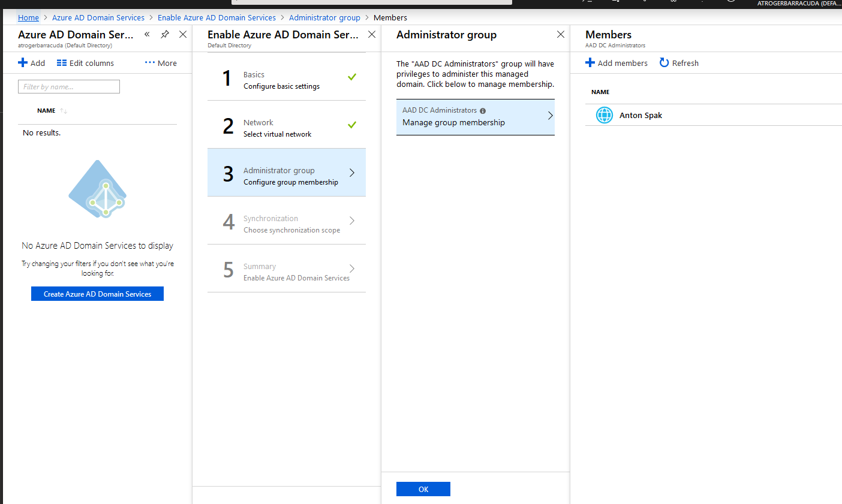The width and height of the screenshot is (842, 504).
Task: Expand Summary step chevron
Action: pyautogui.click(x=352, y=268)
